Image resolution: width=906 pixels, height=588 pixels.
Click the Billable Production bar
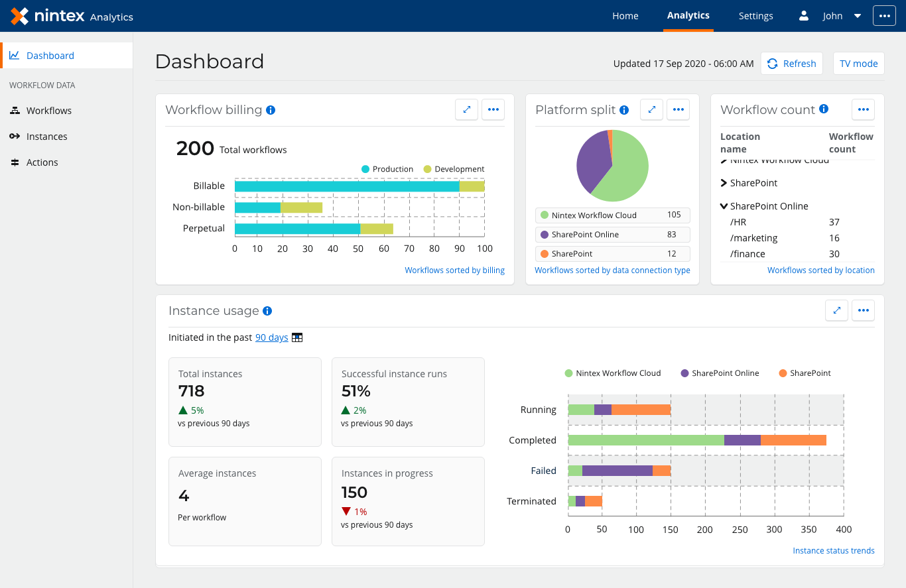(x=347, y=186)
